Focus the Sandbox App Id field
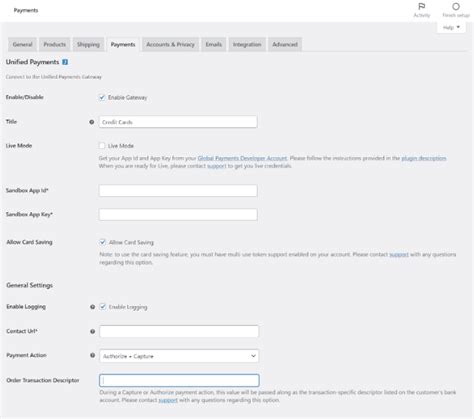474x419 pixels. click(178, 191)
